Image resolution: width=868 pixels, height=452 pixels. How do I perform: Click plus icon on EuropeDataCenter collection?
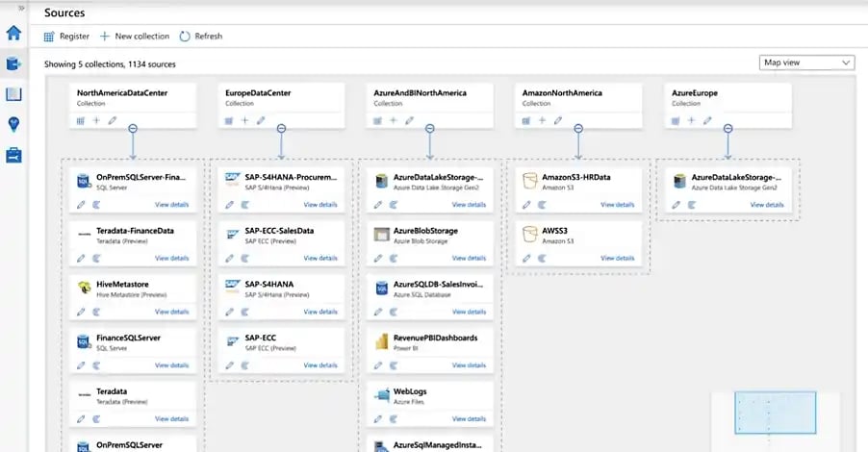pyautogui.click(x=244, y=120)
